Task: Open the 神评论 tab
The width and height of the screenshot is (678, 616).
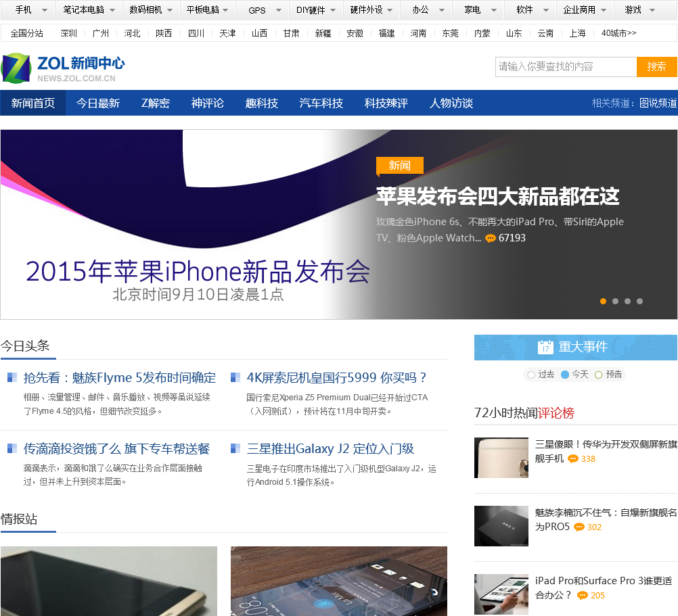Action: coord(208,103)
